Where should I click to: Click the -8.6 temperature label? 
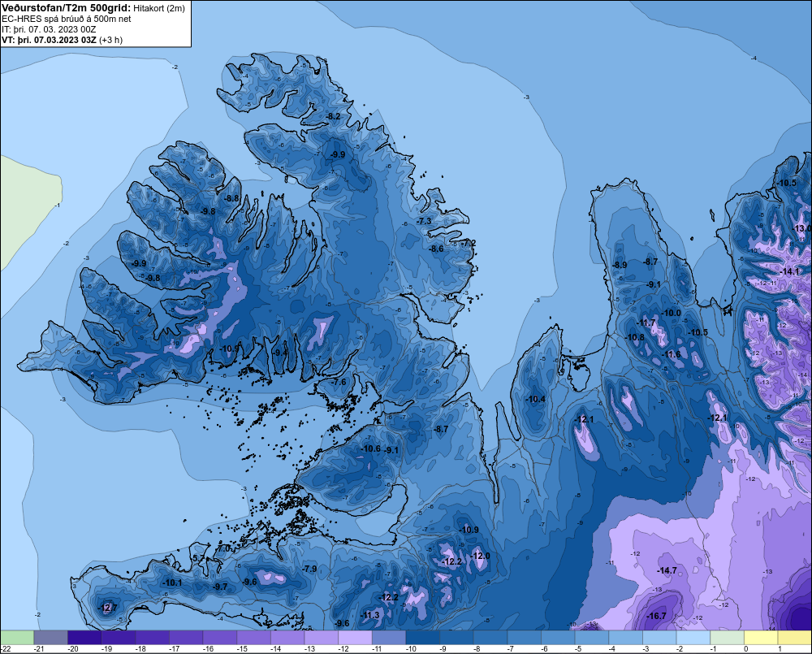(436, 249)
